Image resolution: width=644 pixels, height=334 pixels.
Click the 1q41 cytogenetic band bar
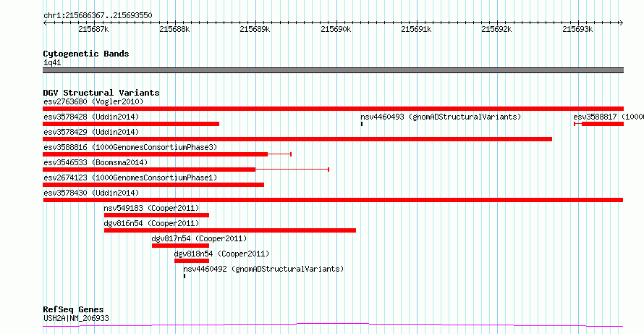(x=333, y=70)
